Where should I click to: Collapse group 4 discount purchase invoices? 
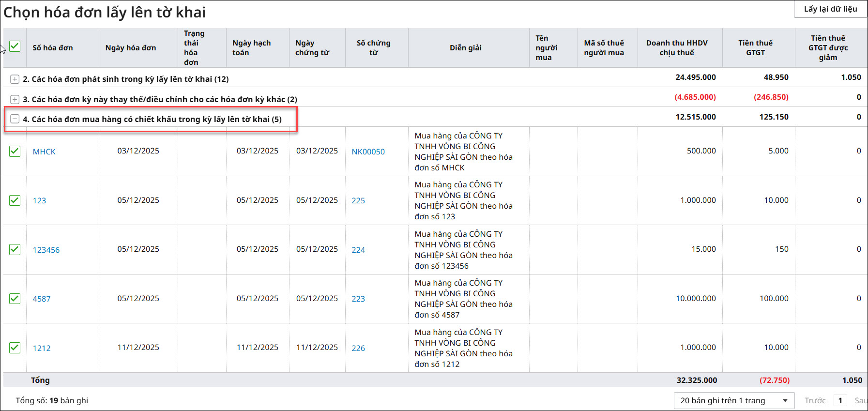15,119
